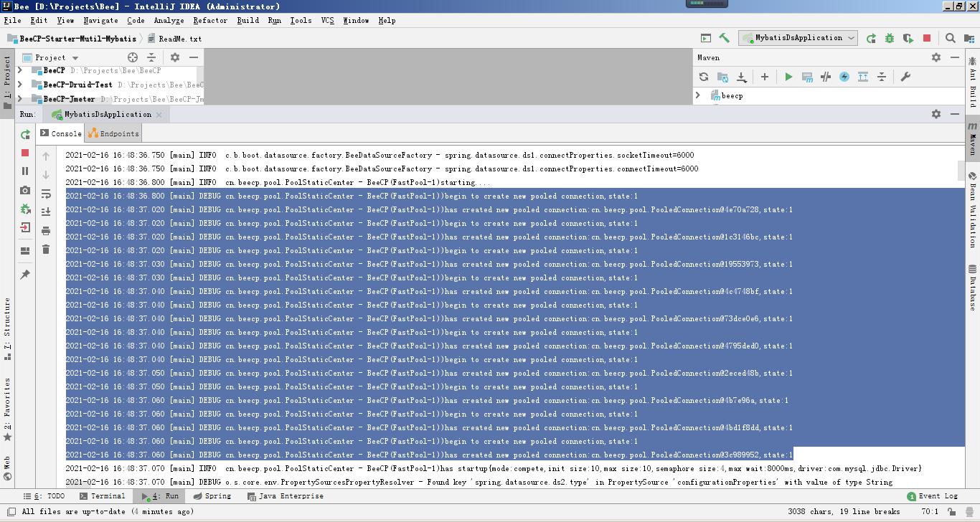
Task: Debug MybatisDsApplication from the main toolbar
Action: click(x=890, y=38)
